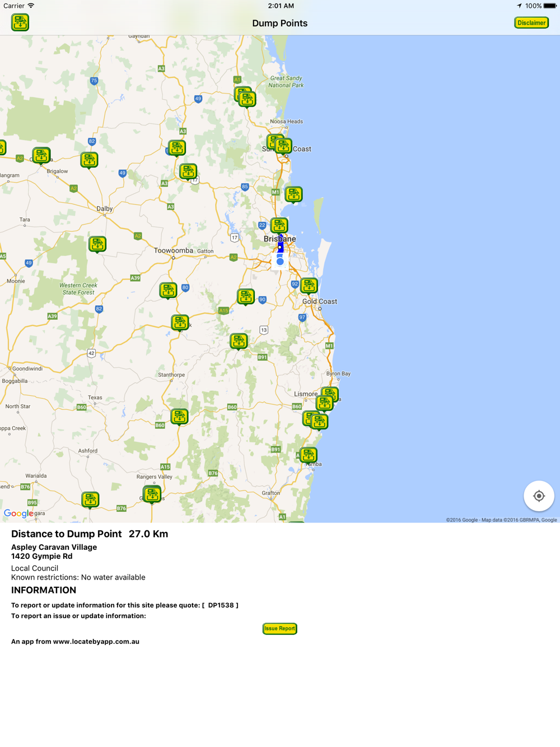Image resolution: width=560 pixels, height=747 pixels.
Task: Tap the Byron Bay map label
Action: 338,373
